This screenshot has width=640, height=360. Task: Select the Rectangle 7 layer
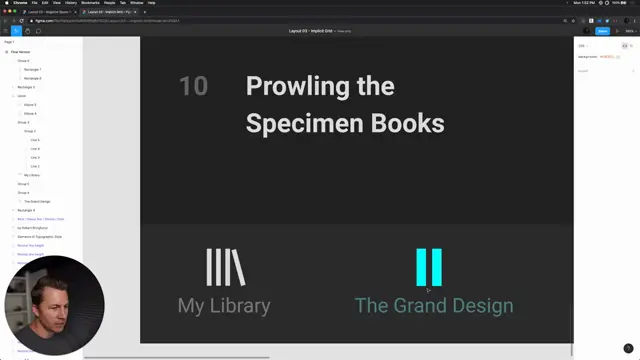pos(33,70)
